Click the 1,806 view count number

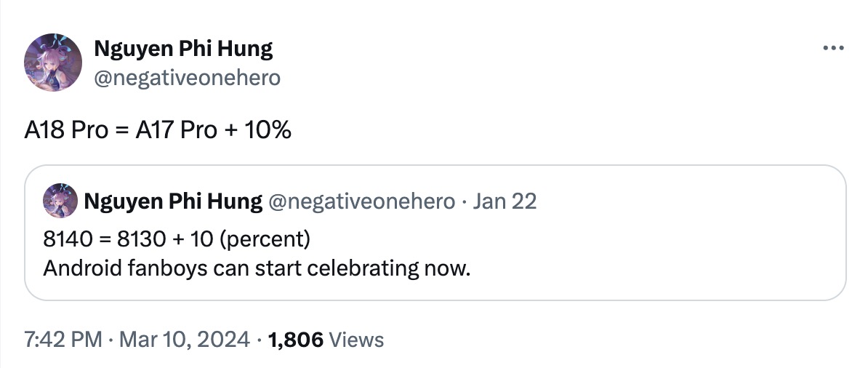(295, 339)
